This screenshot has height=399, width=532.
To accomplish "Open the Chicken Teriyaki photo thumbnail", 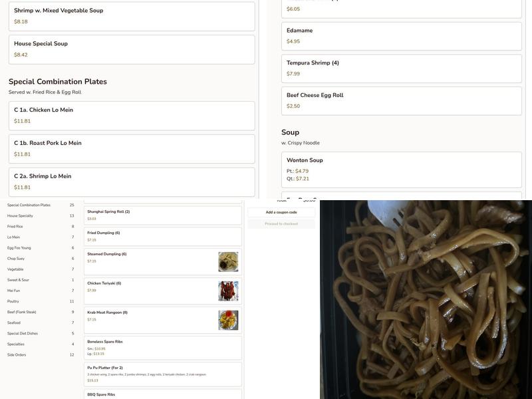I will click(x=228, y=291).
